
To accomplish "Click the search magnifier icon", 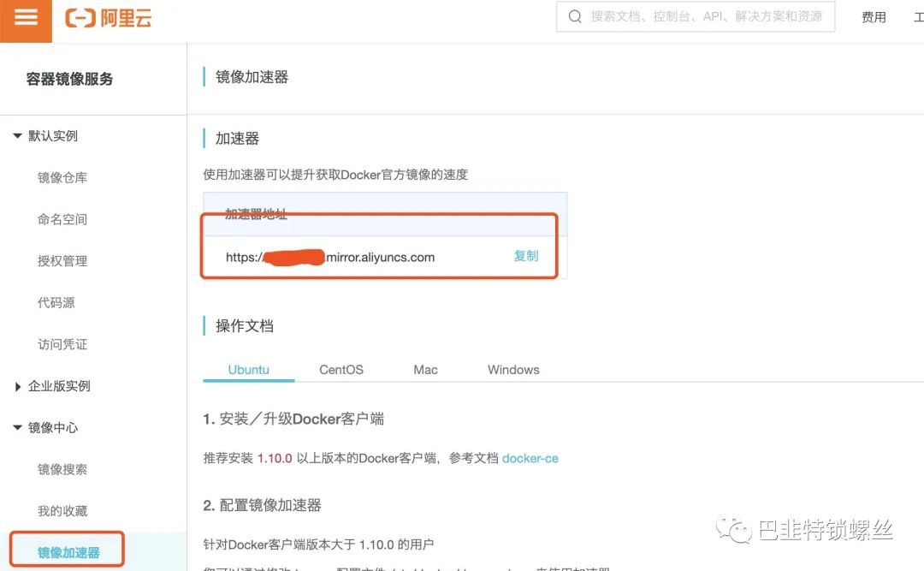I will (x=575, y=16).
